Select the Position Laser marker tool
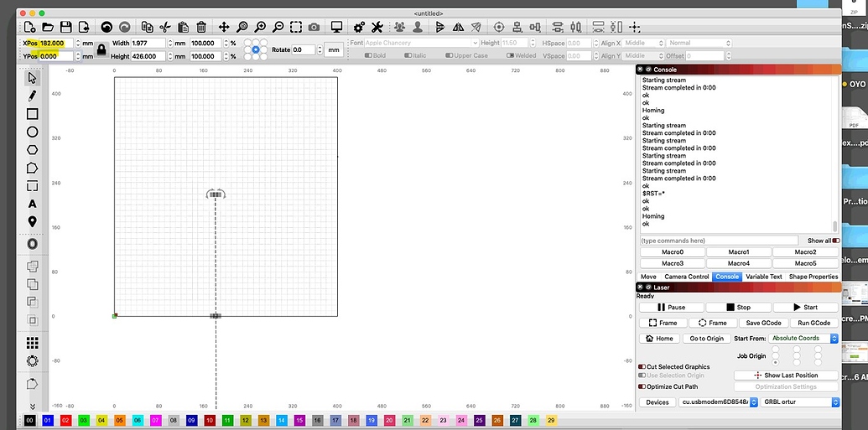This screenshot has height=430, width=868. 32,221
